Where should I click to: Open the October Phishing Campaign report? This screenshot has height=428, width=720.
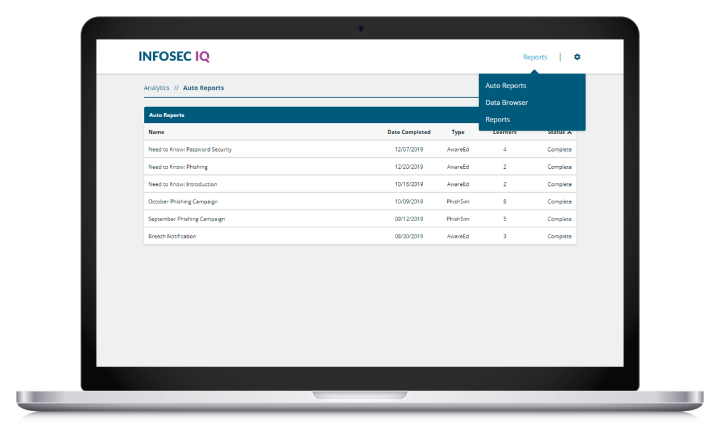point(185,201)
